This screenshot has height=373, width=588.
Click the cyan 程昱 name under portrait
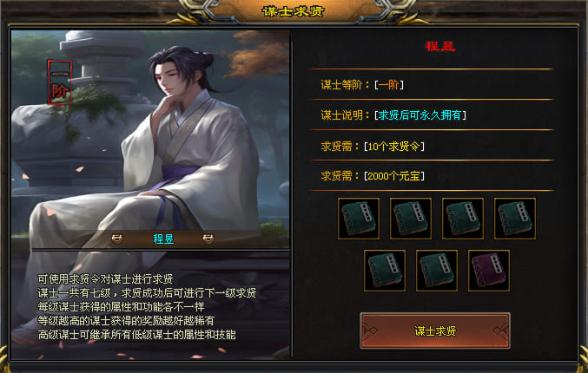(163, 239)
